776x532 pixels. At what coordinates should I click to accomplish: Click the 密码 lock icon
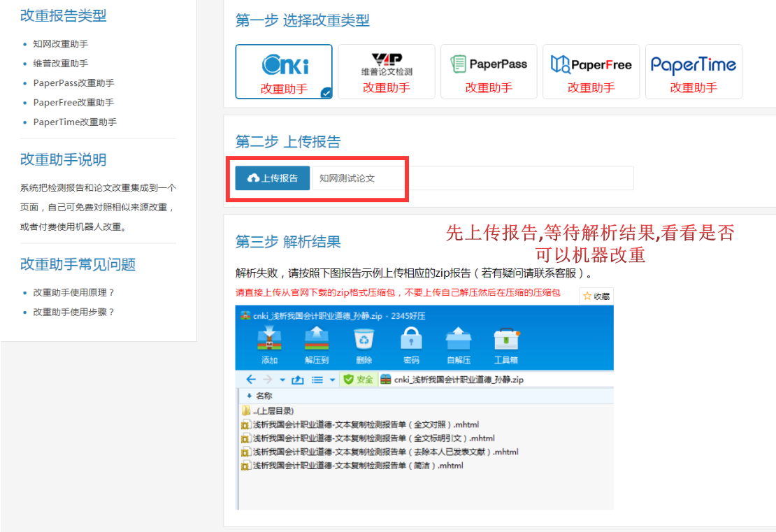[411, 340]
